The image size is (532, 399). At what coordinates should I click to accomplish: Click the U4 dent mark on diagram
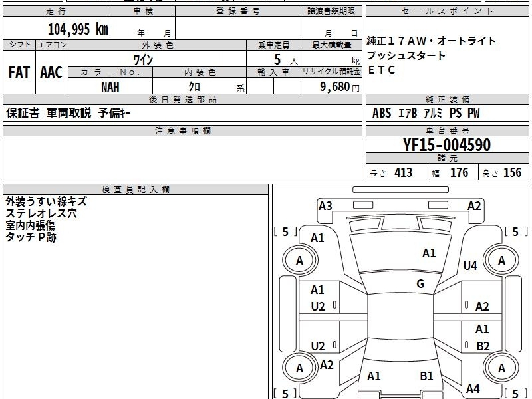point(470,265)
